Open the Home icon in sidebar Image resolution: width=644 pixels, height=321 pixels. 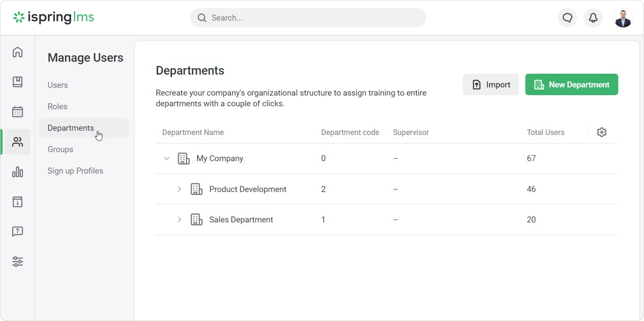[x=18, y=52]
